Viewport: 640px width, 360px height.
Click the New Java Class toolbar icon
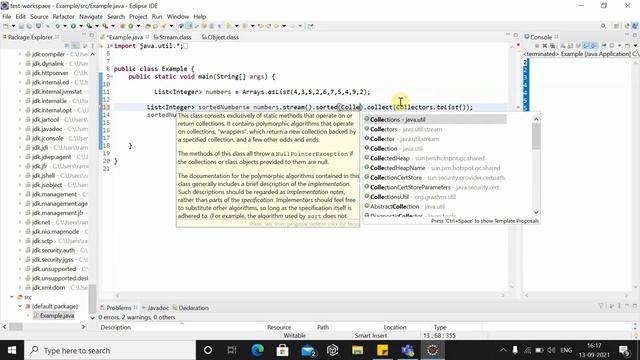[131, 26]
